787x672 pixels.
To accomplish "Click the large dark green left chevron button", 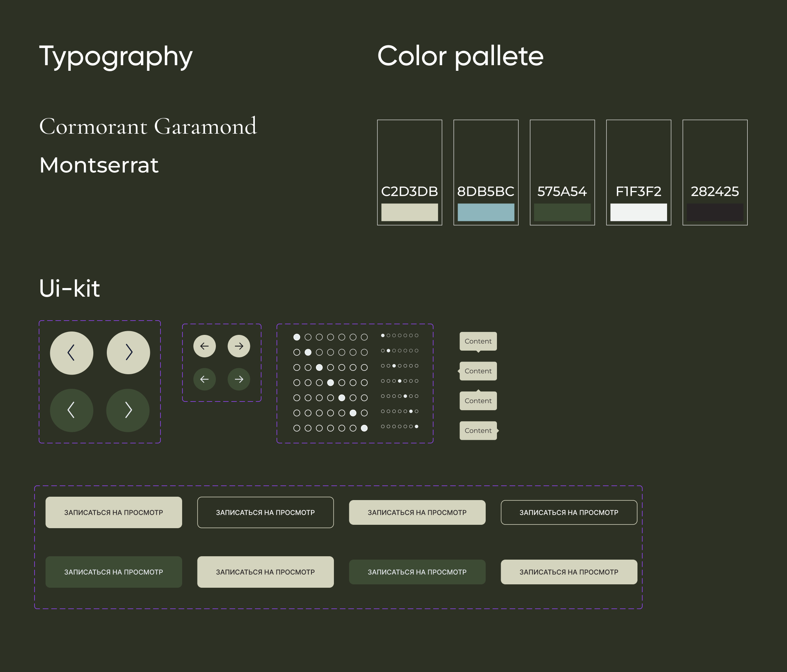I will pos(72,411).
